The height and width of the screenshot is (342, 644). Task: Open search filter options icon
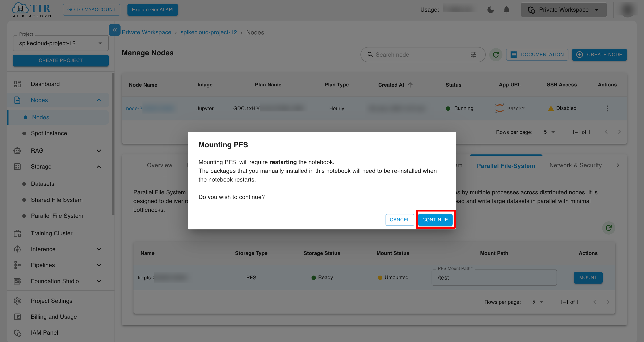pos(473,55)
